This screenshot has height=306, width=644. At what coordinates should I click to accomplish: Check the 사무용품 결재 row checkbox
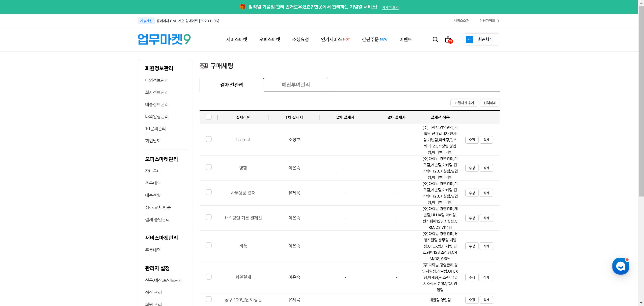pyautogui.click(x=208, y=192)
